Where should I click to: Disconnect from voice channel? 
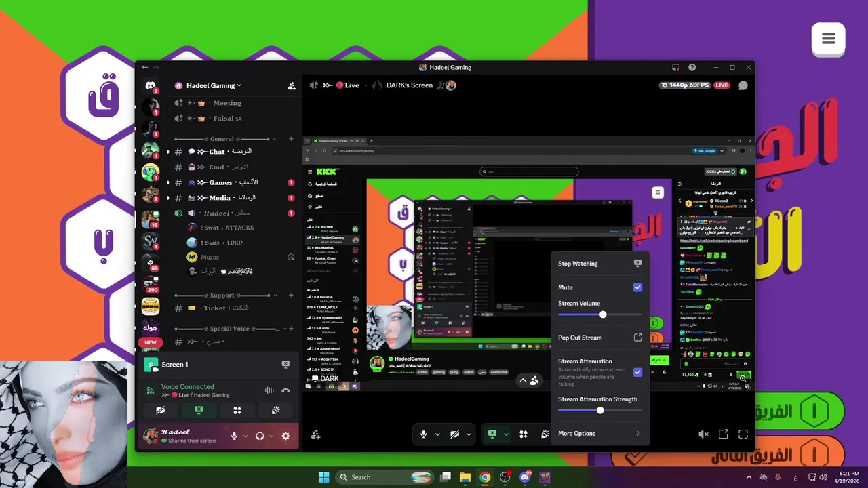tap(285, 390)
